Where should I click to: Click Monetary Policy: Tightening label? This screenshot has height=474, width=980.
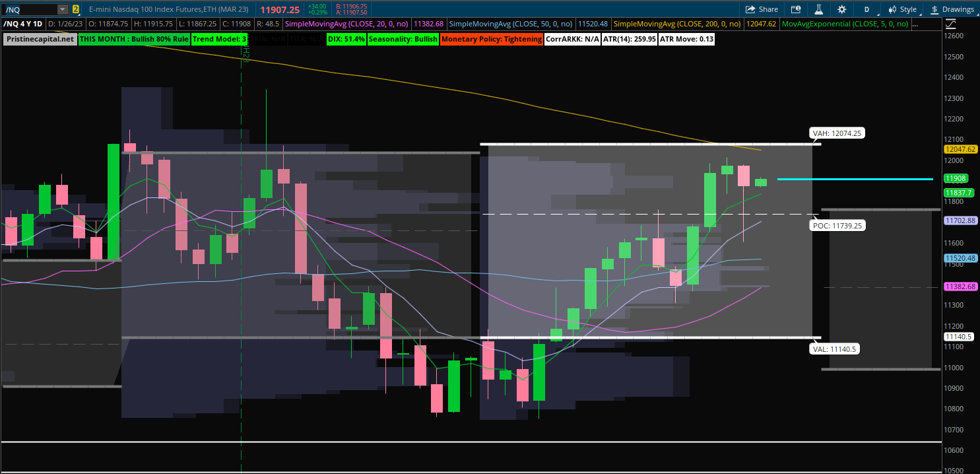(x=491, y=39)
